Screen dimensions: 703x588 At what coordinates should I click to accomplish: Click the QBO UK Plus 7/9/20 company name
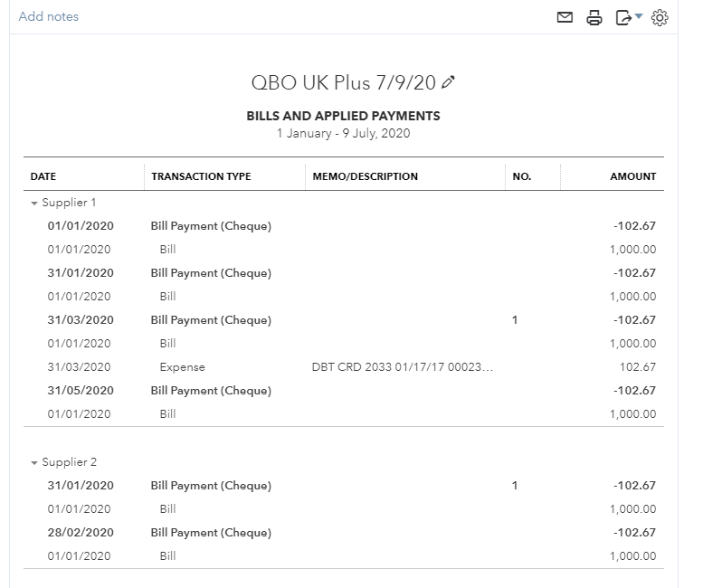click(344, 82)
